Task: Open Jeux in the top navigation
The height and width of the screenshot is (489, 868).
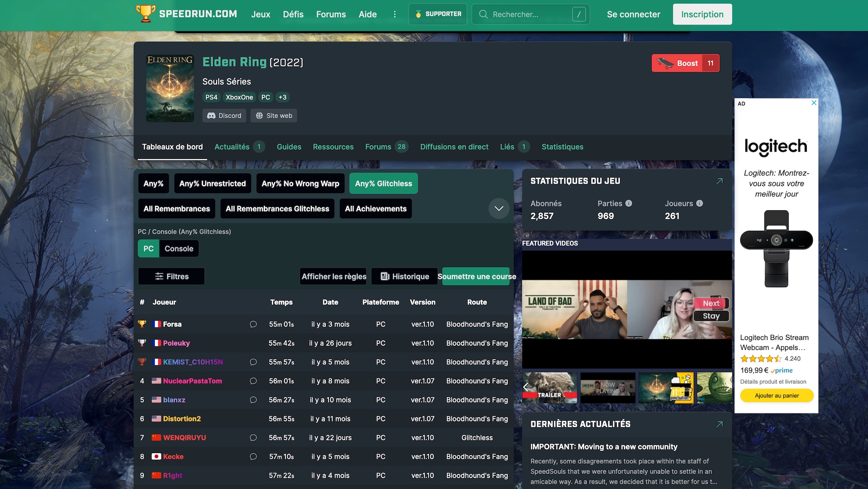Action: [261, 14]
